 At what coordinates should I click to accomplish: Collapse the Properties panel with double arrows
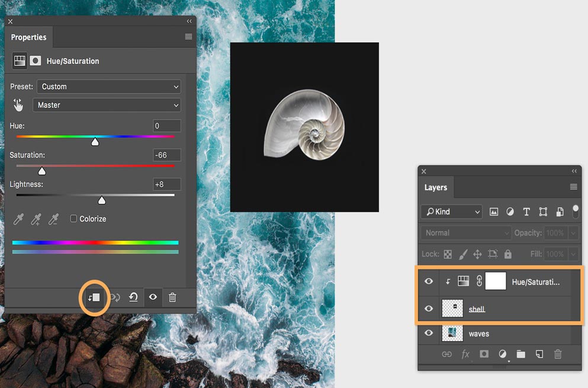click(189, 21)
